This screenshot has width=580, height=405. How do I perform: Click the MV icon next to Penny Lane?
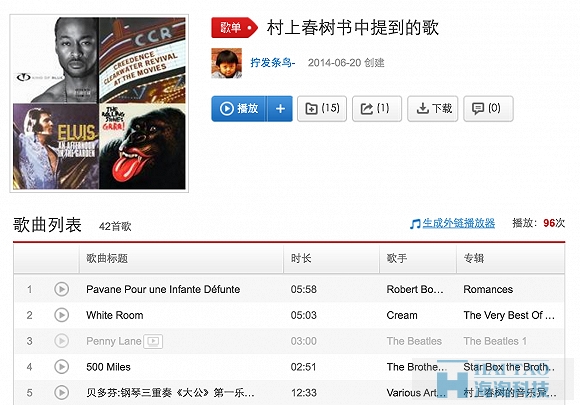coord(153,341)
